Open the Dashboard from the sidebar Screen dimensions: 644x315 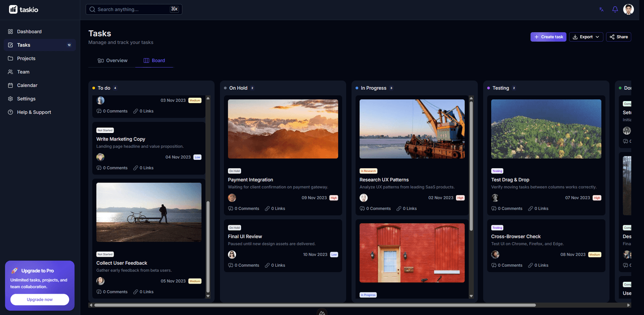click(x=10, y=31)
